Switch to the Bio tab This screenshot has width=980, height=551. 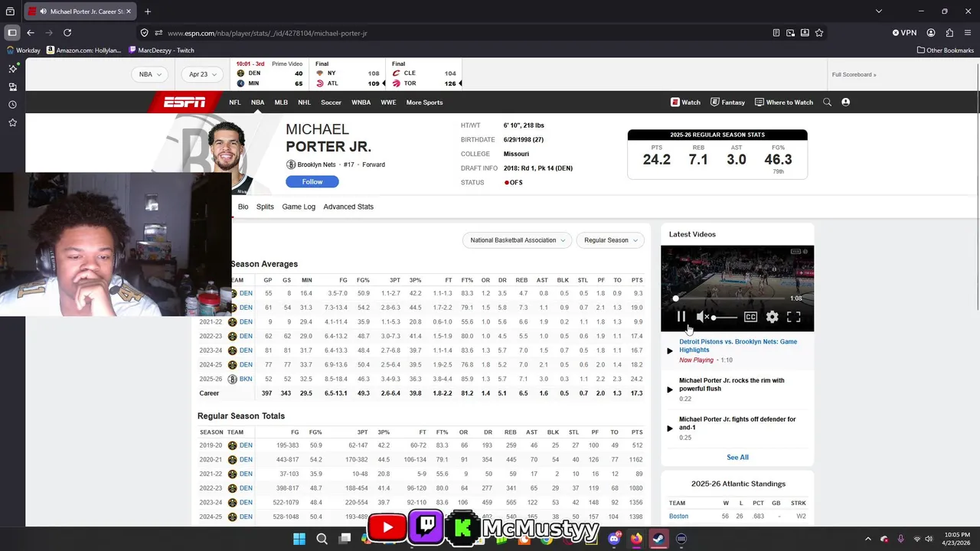(x=243, y=207)
